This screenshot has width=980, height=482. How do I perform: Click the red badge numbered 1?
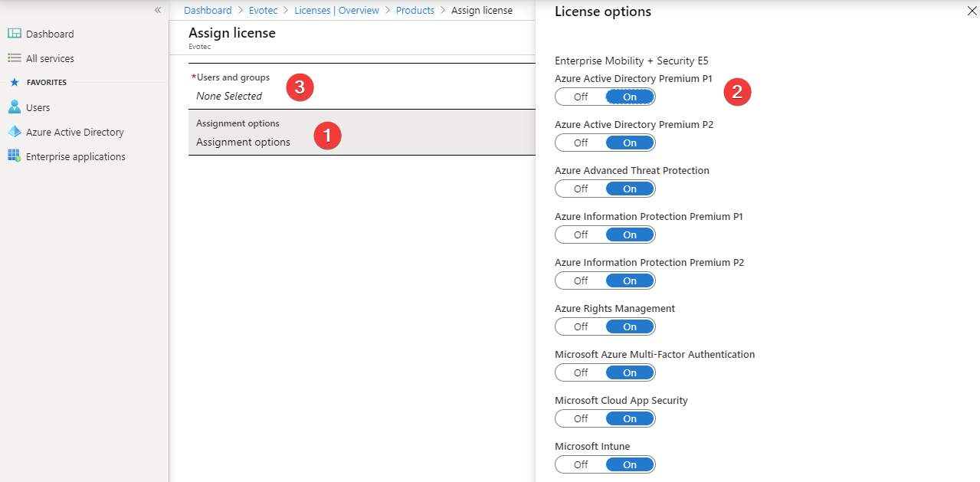[327, 136]
